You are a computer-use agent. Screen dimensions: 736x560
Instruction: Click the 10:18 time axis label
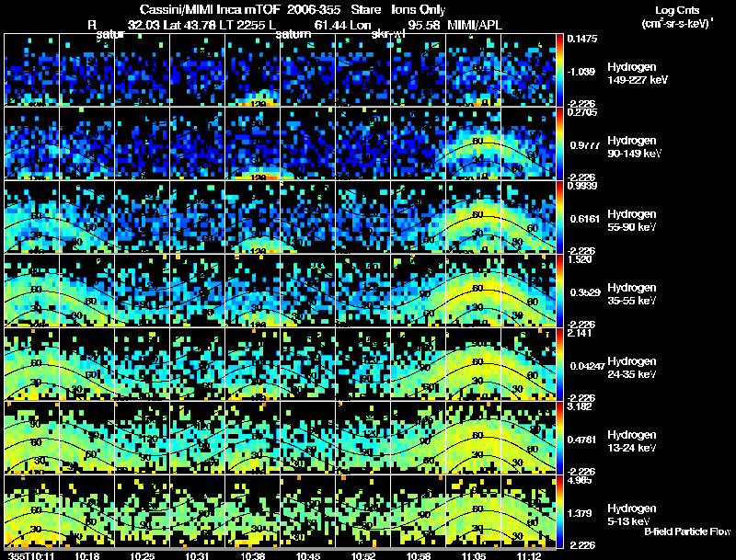click(86, 555)
